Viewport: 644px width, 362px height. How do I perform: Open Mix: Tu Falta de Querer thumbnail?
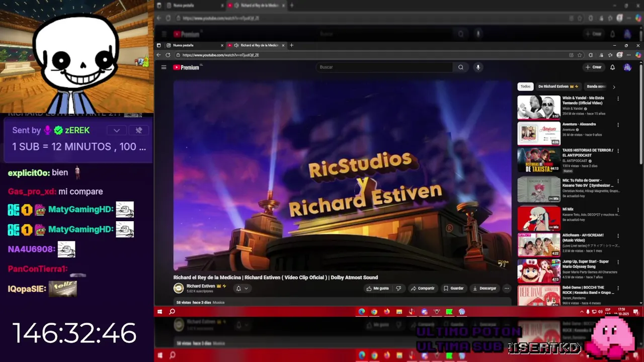coord(539,190)
